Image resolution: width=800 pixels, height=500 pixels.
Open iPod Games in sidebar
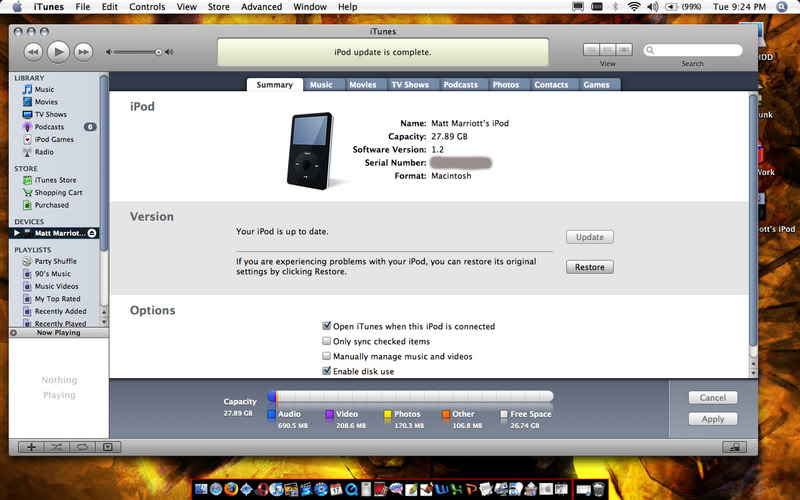55,139
